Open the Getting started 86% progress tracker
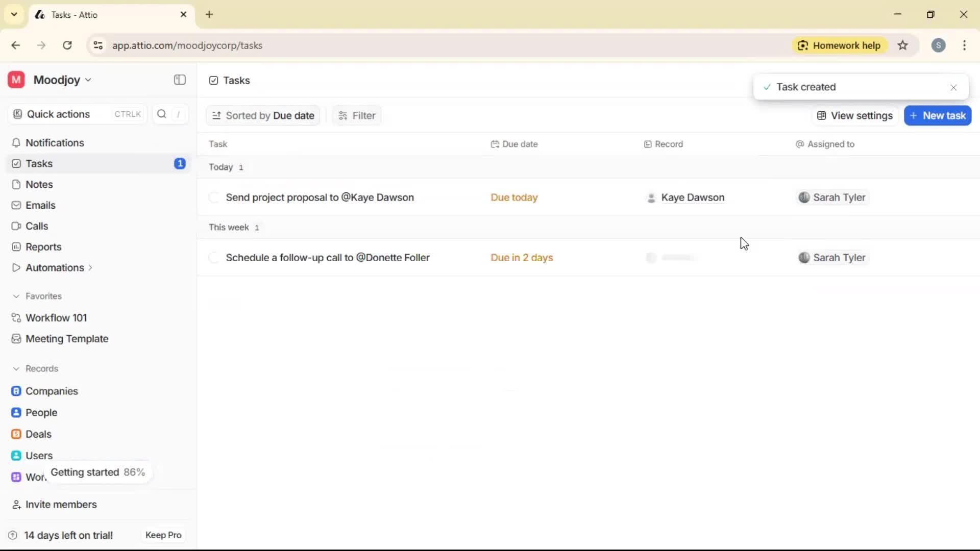This screenshot has width=980, height=551. [97, 472]
